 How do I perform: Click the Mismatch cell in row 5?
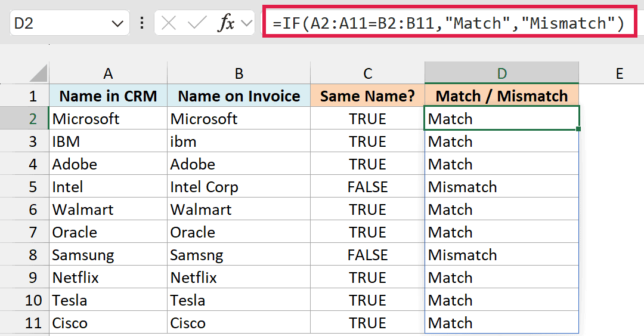click(502, 186)
